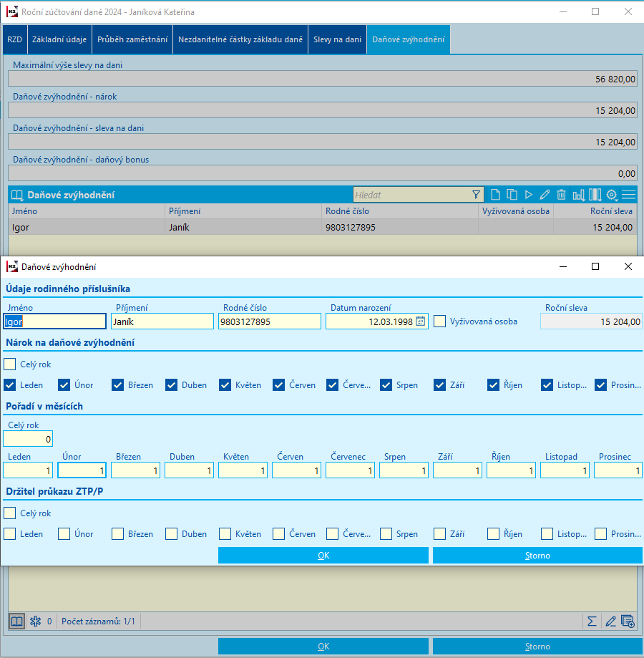
Task: Click Storno in the Roční zúčtování window
Action: click(537, 647)
